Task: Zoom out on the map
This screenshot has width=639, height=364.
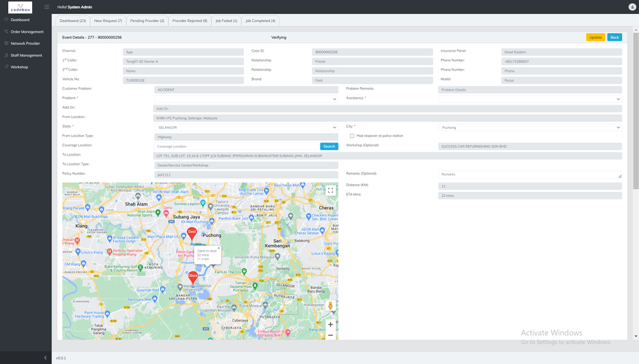Action: (x=330, y=335)
